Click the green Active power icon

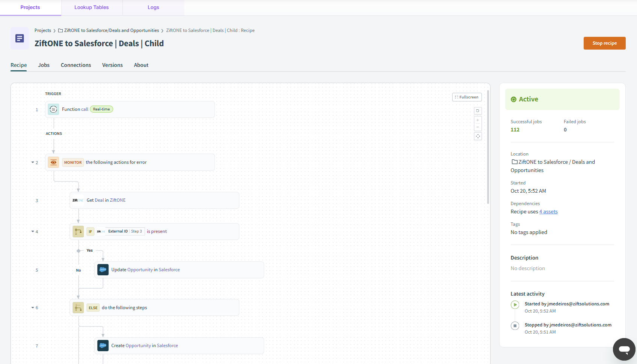(x=513, y=99)
